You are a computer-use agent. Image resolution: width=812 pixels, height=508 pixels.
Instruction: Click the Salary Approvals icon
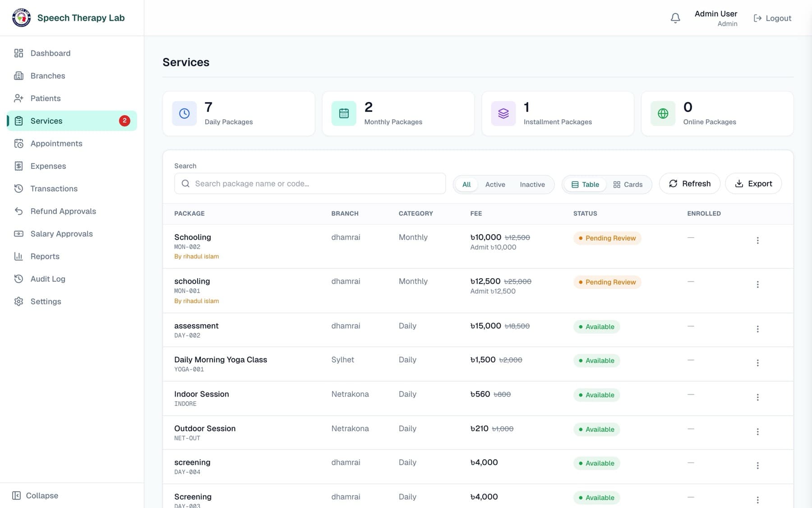[18, 234]
